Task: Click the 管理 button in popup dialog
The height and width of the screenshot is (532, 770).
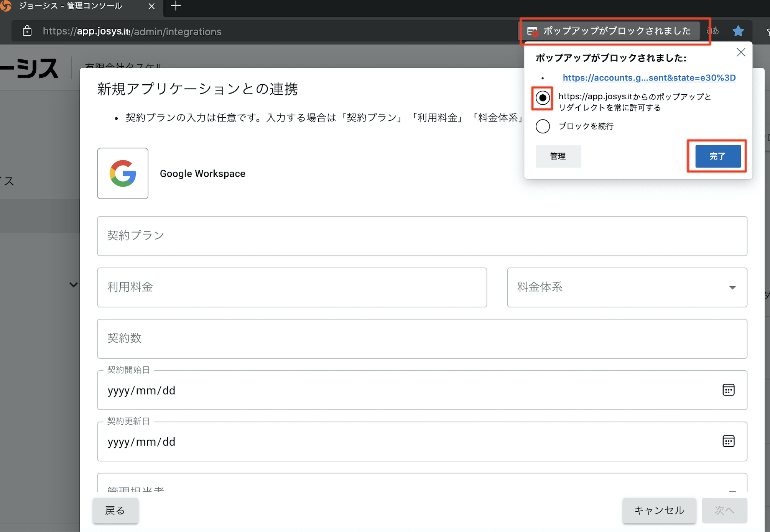Action: coord(558,156)
